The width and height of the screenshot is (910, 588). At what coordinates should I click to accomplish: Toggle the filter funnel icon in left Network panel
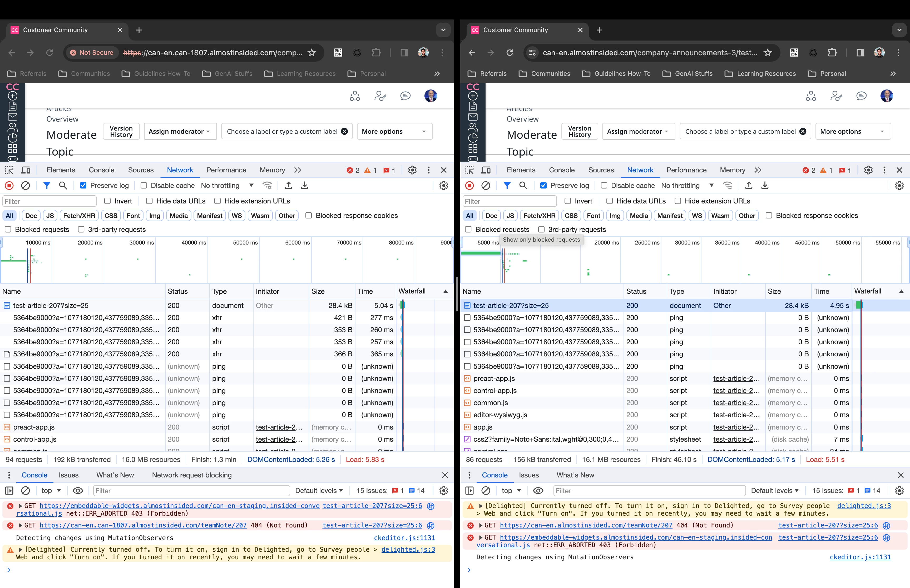47,186
